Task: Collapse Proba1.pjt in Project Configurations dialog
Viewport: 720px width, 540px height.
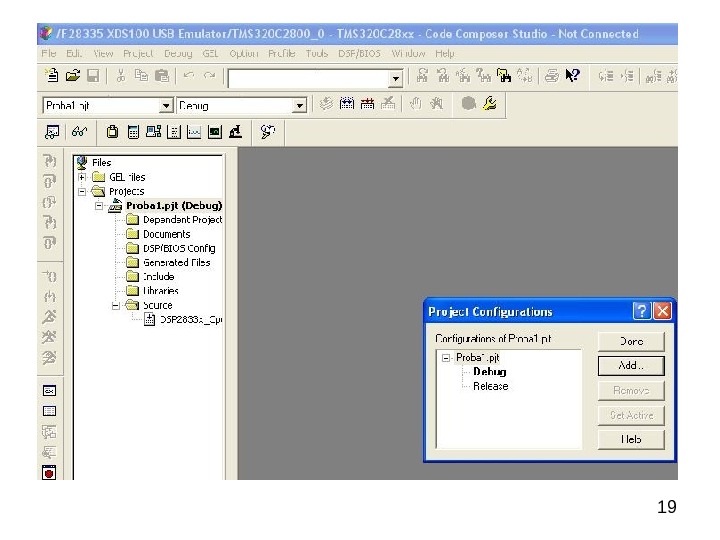Action: pos(445,358)
